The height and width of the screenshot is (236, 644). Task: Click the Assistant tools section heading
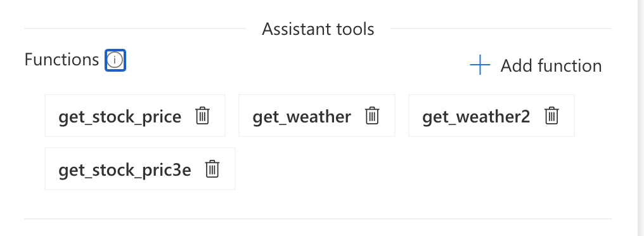click(318, 29)
